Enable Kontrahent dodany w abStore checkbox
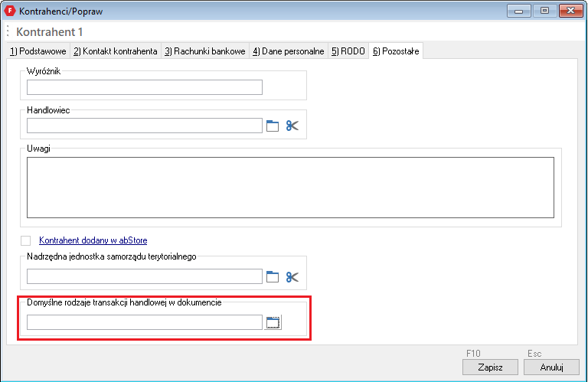 pyautogui.click(x=26, y=240)
